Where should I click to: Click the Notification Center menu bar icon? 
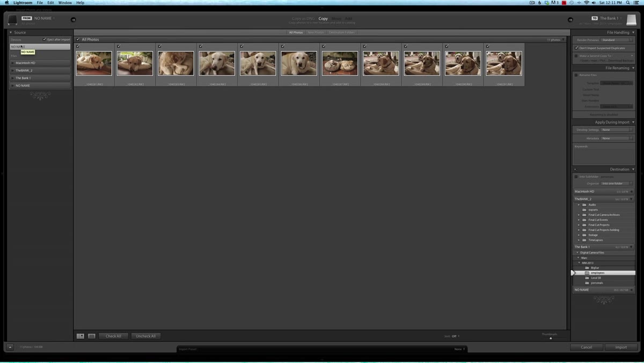(x=636, y=3)
